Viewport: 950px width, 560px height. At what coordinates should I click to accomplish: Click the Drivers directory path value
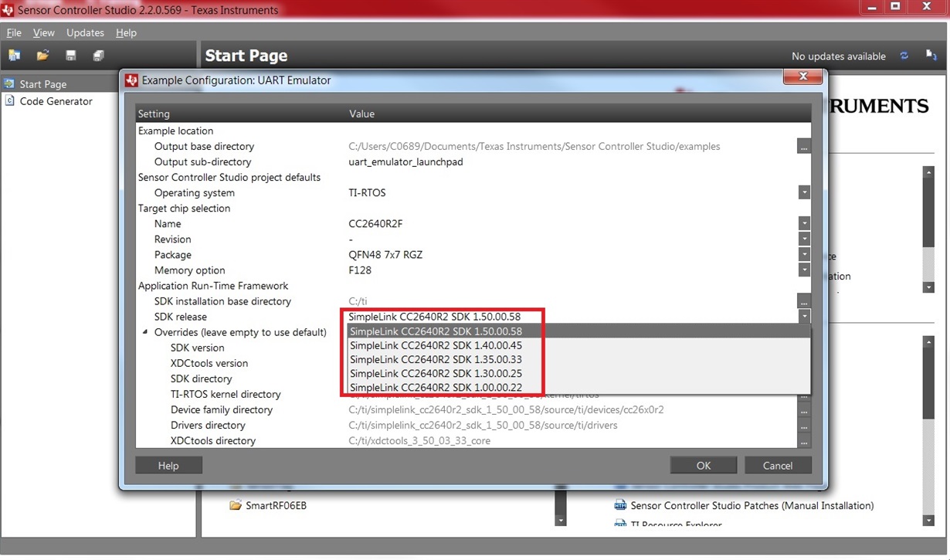483,425
